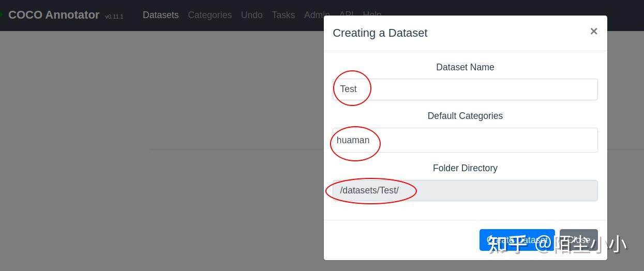Expand the Admin dropdown menu
This screenshot has height=271, width=644.
click(x=314, y=15)
